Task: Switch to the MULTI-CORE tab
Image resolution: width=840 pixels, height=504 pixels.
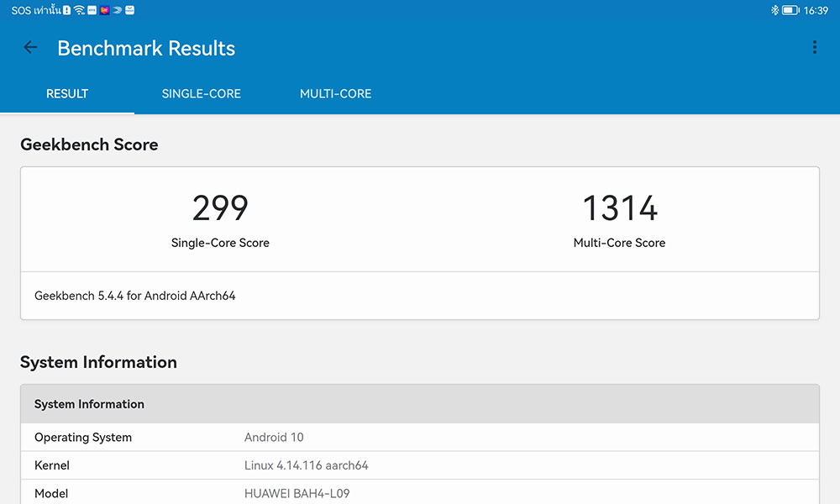Action: (x=335, y=94)
